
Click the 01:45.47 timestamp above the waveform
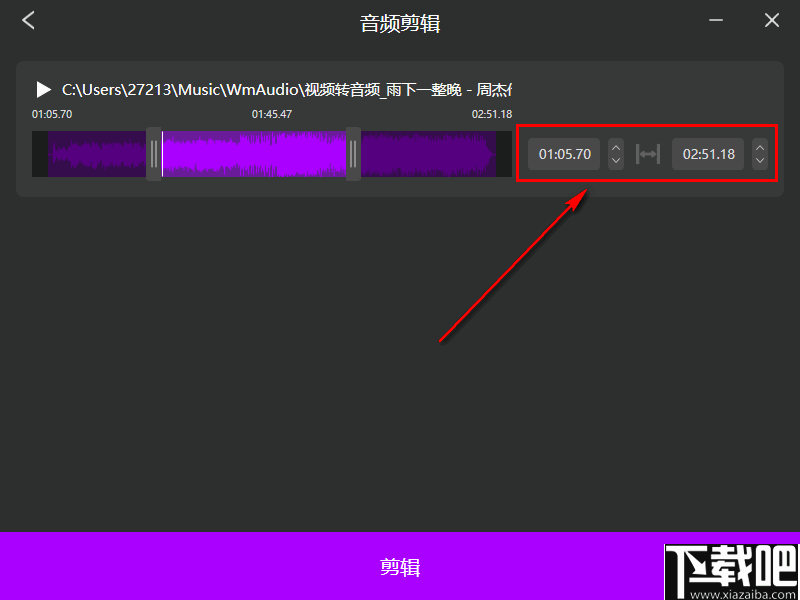271,114
